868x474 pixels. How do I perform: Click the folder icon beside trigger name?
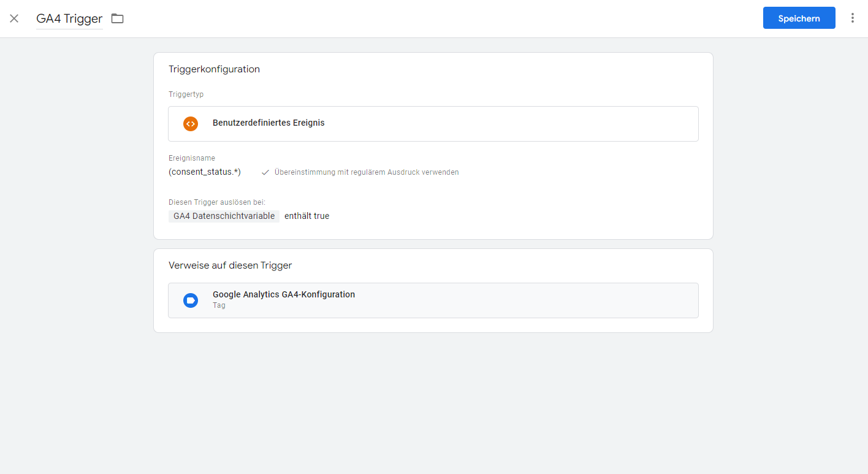coord(117,18)
